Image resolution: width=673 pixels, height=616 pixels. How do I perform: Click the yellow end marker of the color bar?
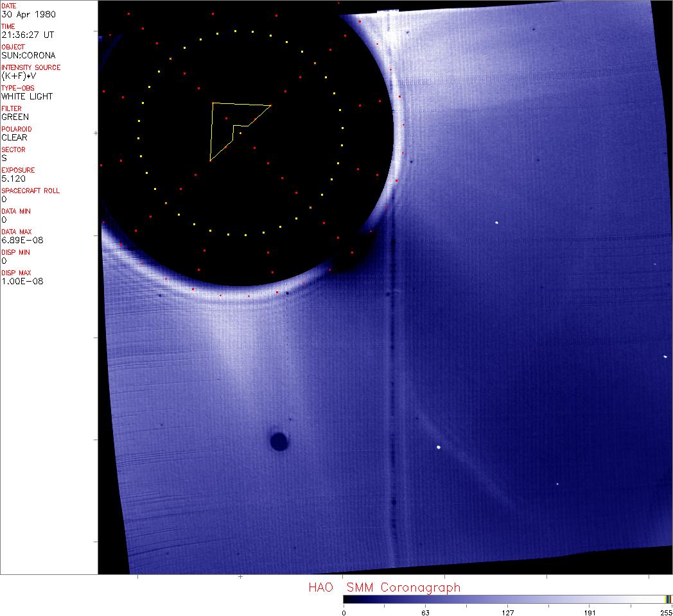pos(667,599)
